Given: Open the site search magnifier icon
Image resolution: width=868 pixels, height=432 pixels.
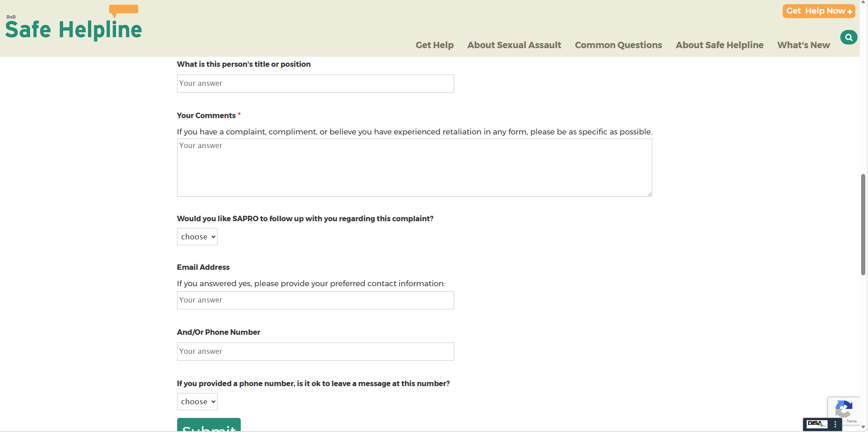Looking at the screenshot, I should pos(848,37).
